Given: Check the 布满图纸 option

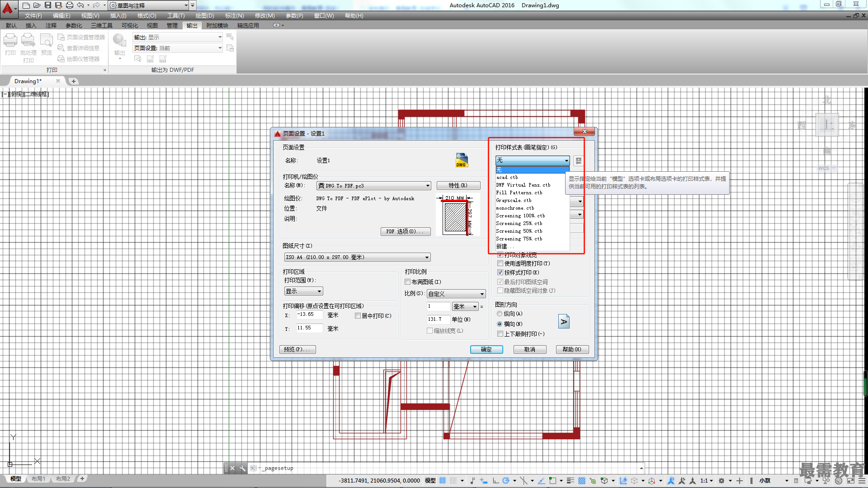Looking at the screenshot, I should [x=407, y=282].
